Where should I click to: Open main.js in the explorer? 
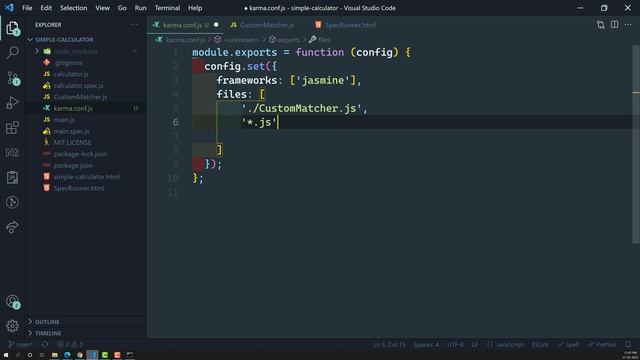click(x=64, y=120)
